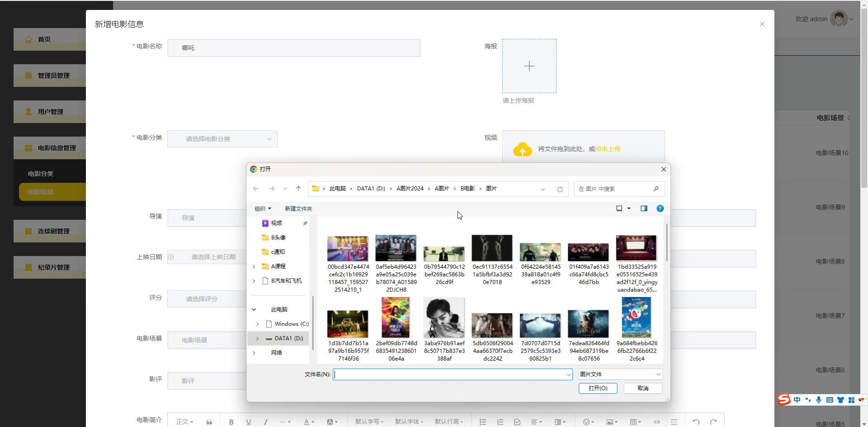Click the bold icon in editor toolbar
Image resolution: width=868 pixels, height=427 pixels.
tap(231, 422)
